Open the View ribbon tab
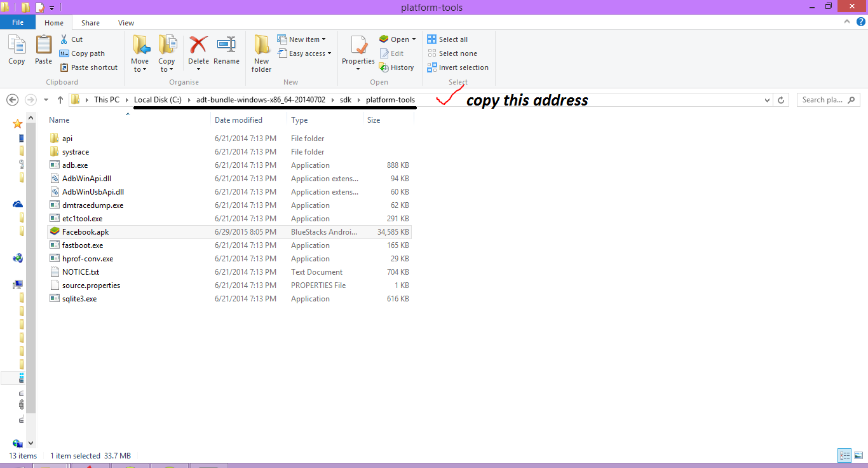The height and width of the screenshot is (468, 868). point(126,23)
